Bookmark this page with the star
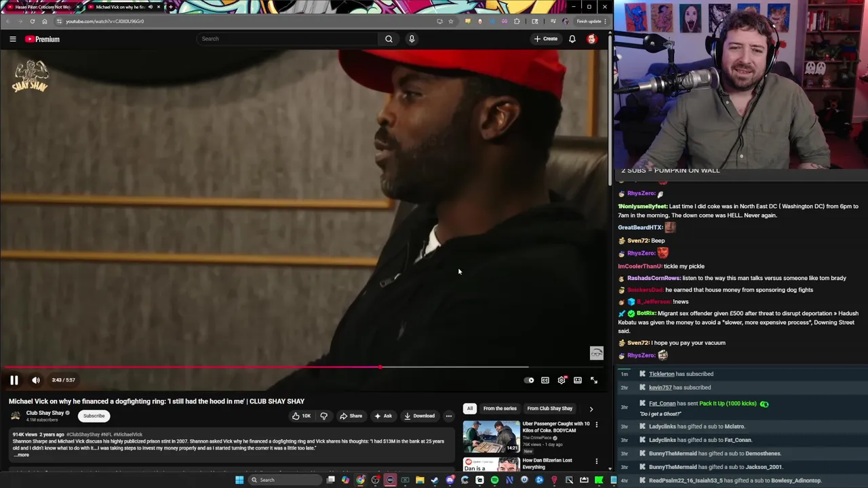Viewport: 868px width, 488px height. (x=451, y=21)
